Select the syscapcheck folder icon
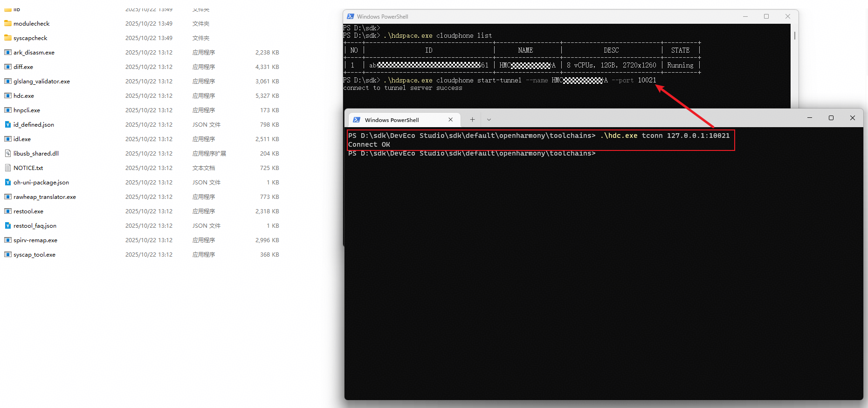This screenshot has width=868, height=408. point(8,38)
